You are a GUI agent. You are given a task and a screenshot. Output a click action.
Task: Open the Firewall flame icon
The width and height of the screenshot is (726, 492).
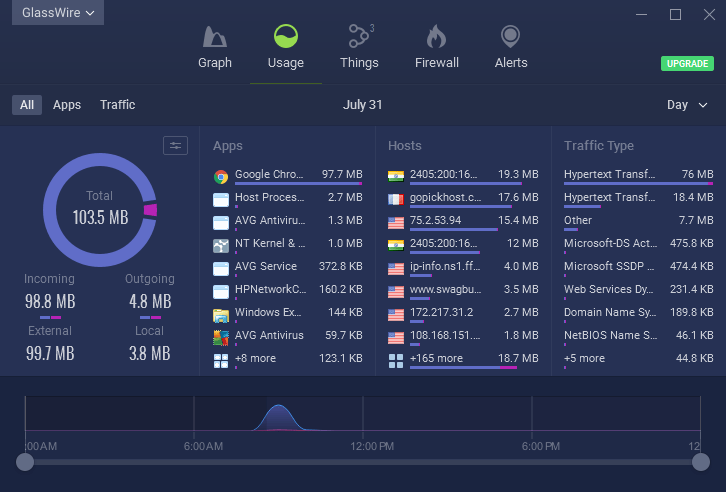coord(436,37)
